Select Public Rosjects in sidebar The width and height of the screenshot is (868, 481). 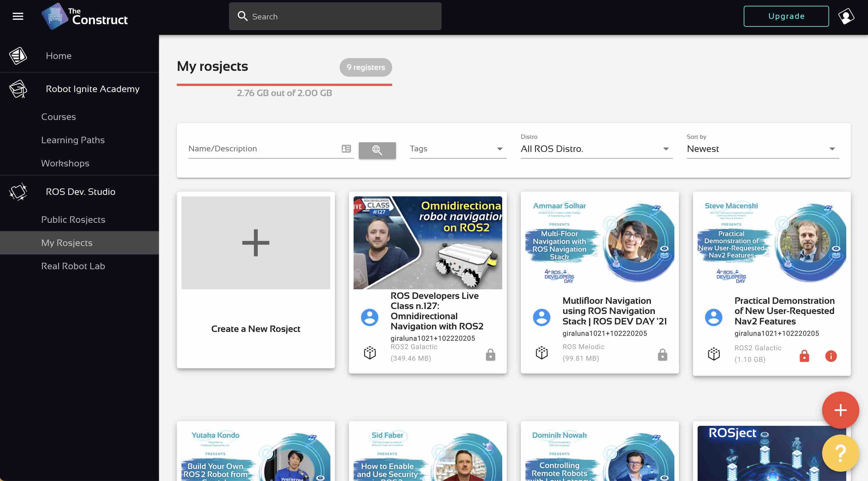coord(73,219)
